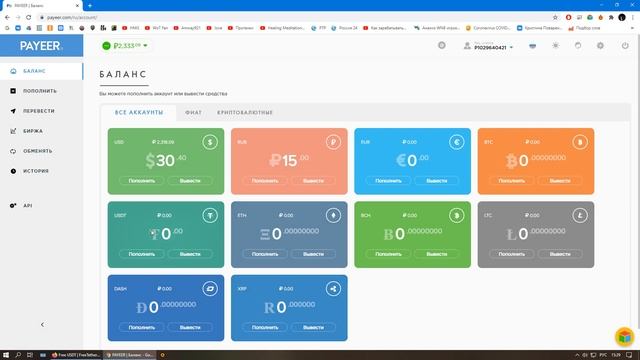640x360 pixels.
Task: Open the settings gear icon in header
Action: [600, 46]
